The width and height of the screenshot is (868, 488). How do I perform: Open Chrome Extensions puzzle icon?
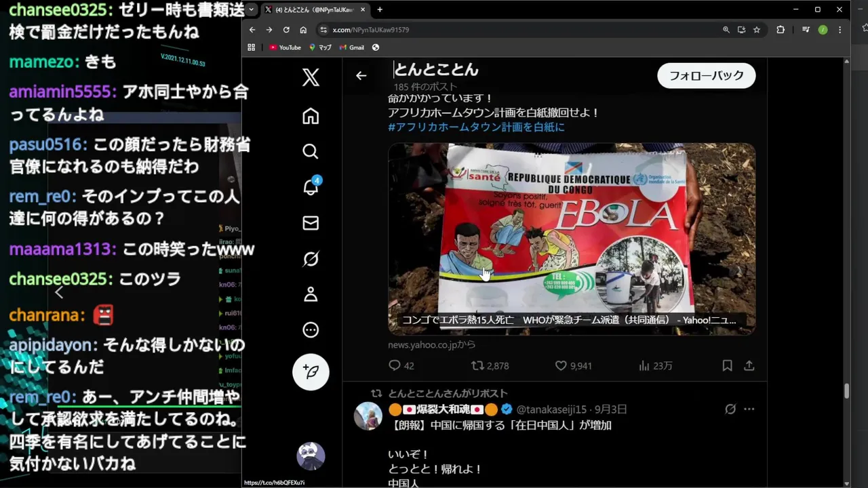point(781,30)
